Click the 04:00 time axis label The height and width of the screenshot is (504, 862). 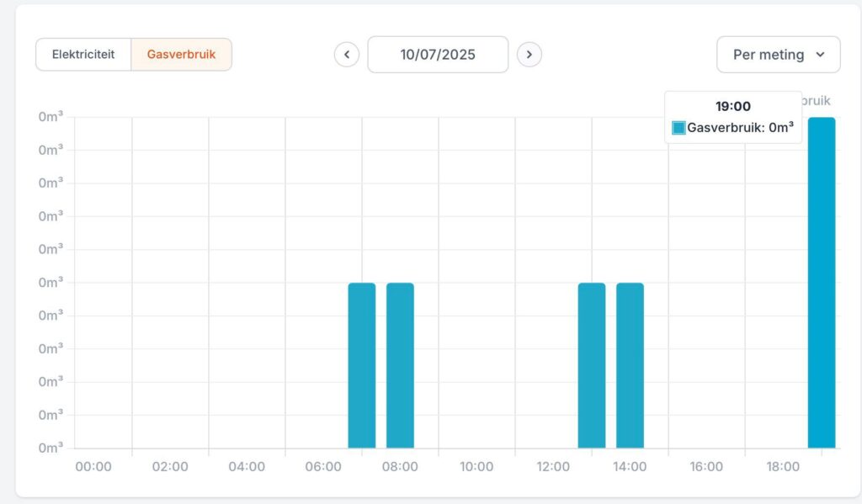[247, 467]
